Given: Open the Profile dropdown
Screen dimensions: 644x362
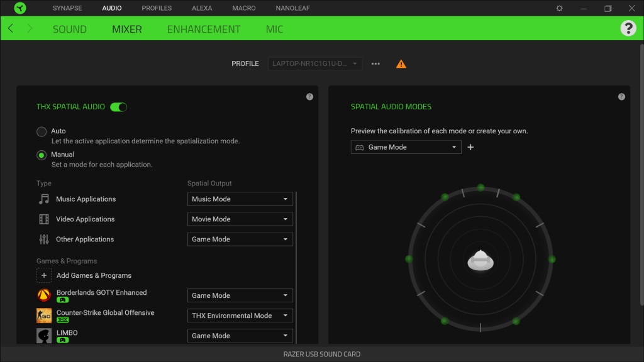Looking at the screenshot, I should pyautogui.click(x=315, y=63).
